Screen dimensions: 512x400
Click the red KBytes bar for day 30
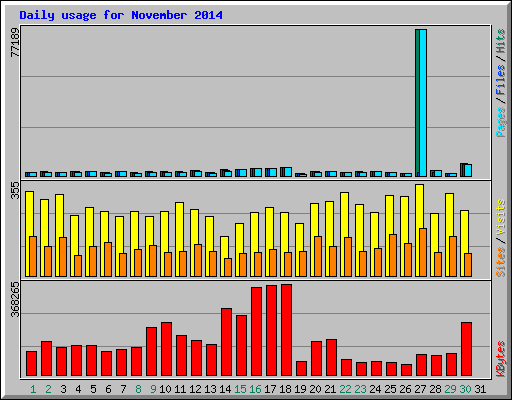(x=466, y=349)
